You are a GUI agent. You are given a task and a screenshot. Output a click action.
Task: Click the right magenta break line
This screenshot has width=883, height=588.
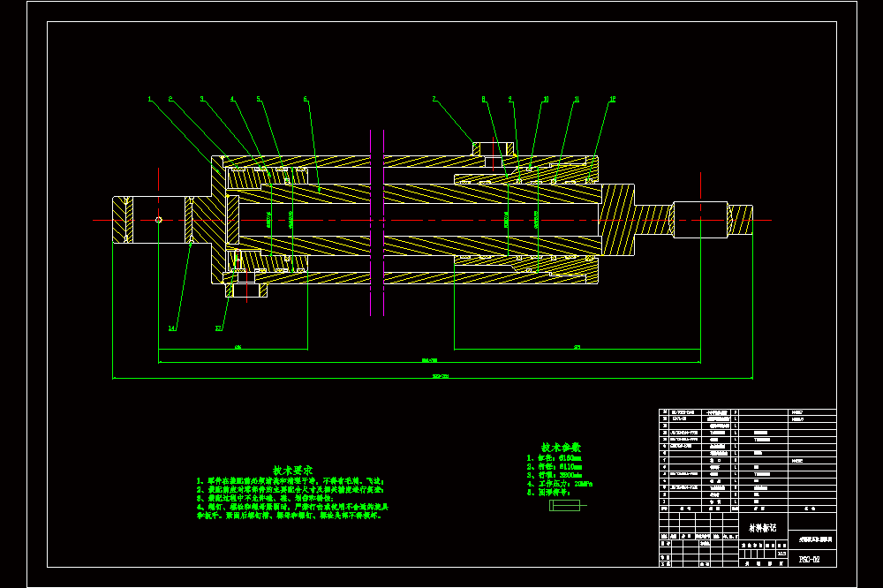point(383,222)
